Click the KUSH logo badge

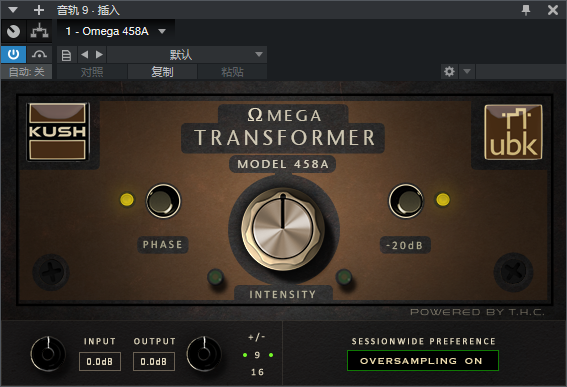[x=57, y=132]
